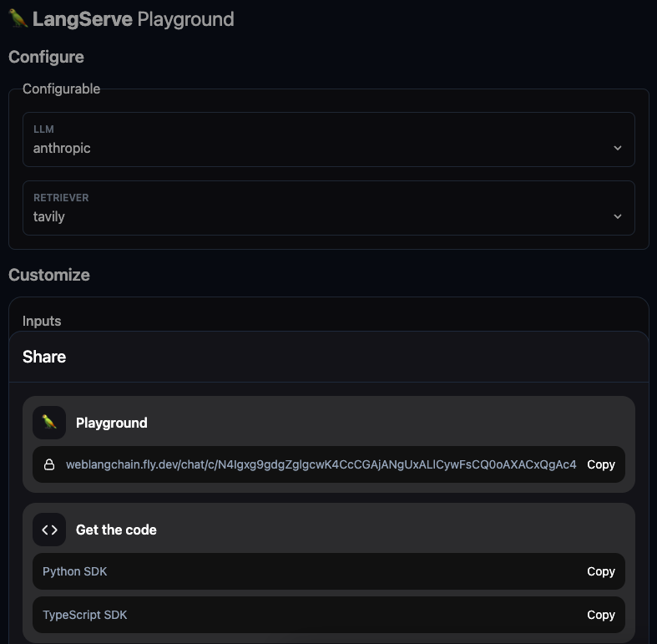Image resolution: width=657 pixels, height=644 pixels.
Task: Open the LLM dropdown set to anthropic
Action: (329, 139)
